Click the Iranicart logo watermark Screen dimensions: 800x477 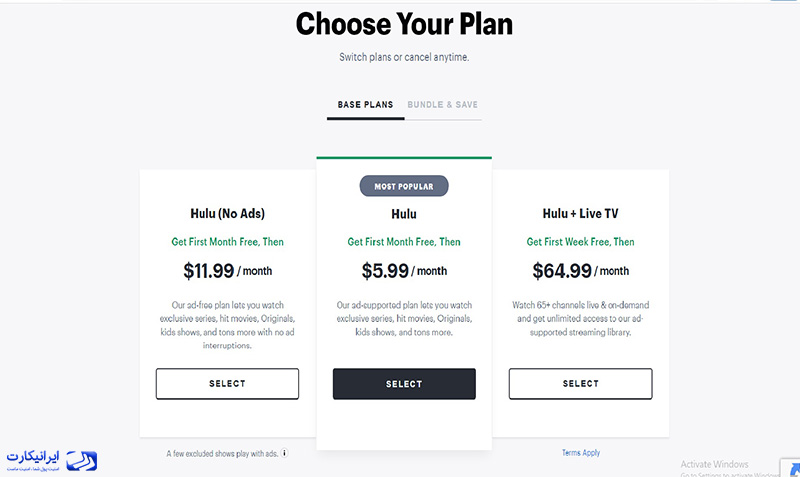pyautogui.click(x=52, y=460)
